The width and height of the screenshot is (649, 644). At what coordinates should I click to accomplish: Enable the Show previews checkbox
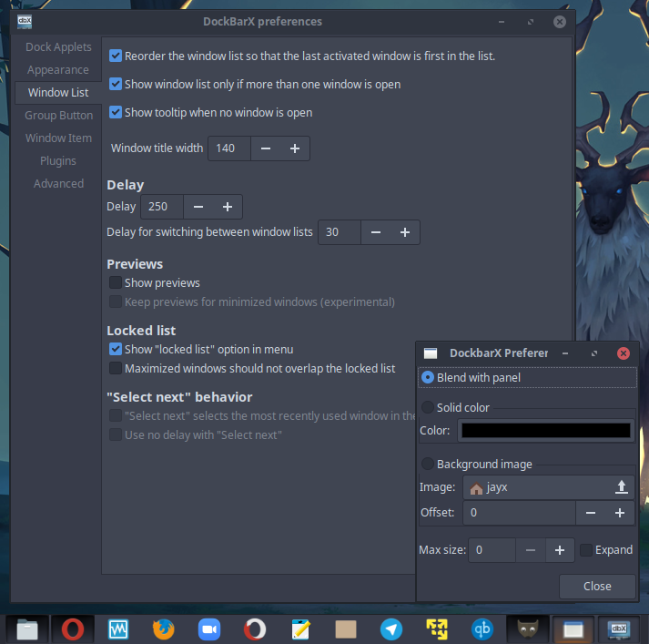tap(116, 282)
